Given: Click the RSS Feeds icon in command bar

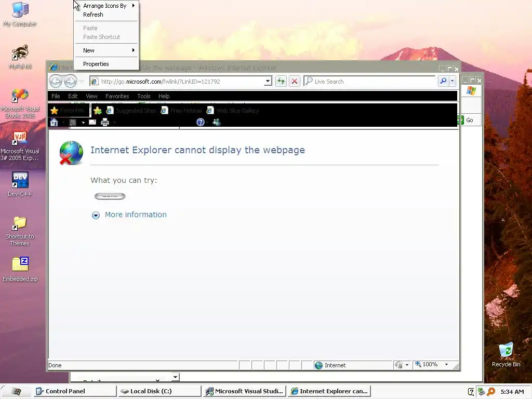Looking at the screenshot, I should pyautogui.click(x=73, y=122).
